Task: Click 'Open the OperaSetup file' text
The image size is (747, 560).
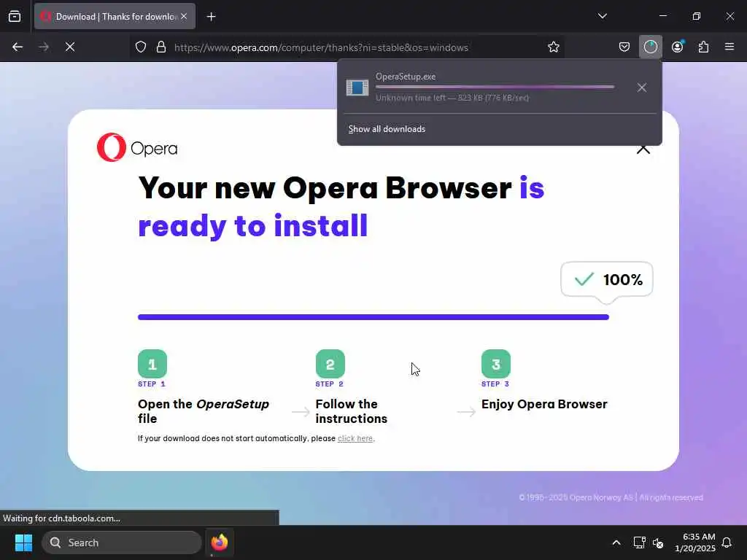Action: point(204,411)
